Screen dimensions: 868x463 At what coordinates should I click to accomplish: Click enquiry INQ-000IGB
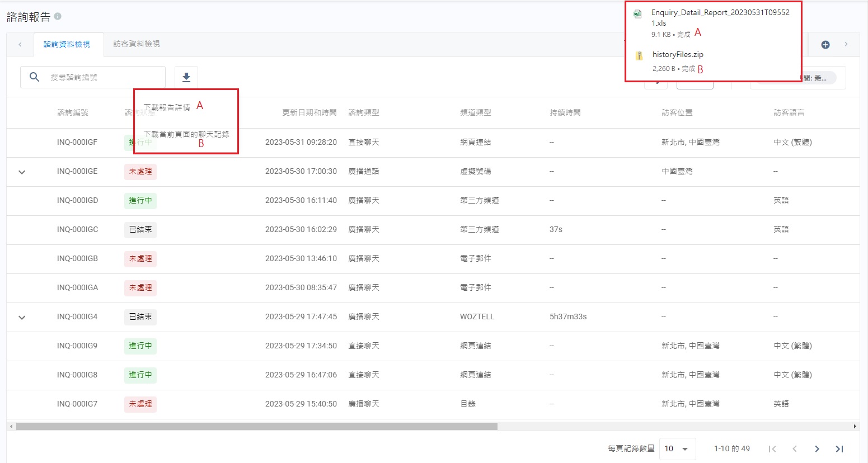tap(77, 258)
